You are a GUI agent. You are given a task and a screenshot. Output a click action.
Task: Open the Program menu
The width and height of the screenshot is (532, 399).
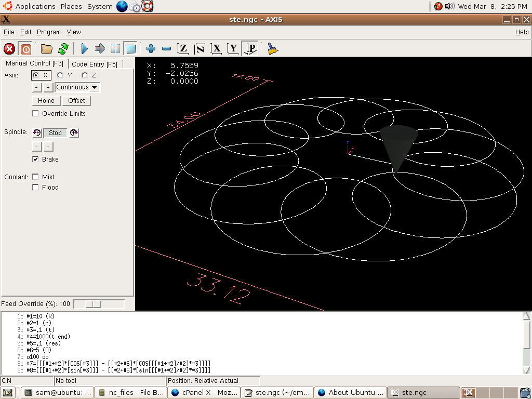(x=49, y=32)
